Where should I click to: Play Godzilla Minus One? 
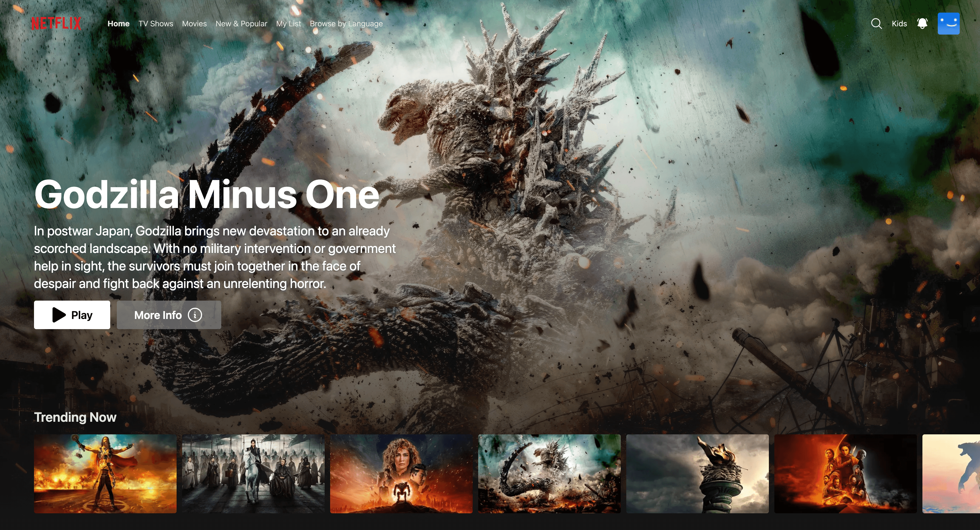72,315
